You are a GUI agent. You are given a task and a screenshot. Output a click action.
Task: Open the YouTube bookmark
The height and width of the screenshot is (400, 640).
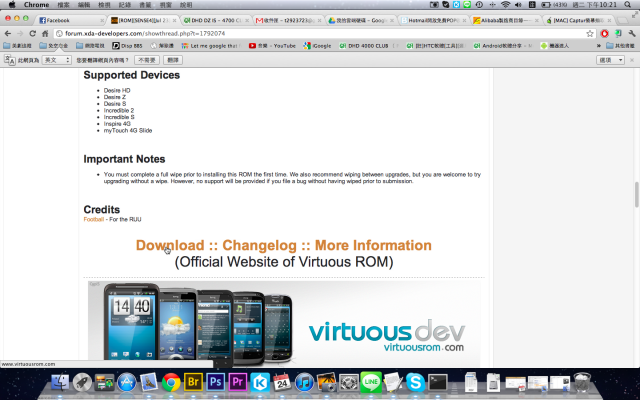(272, 46)
